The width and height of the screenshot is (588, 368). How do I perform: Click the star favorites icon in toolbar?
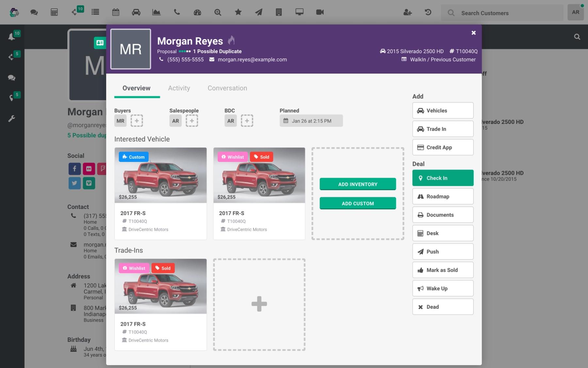(x=238, y=12)
